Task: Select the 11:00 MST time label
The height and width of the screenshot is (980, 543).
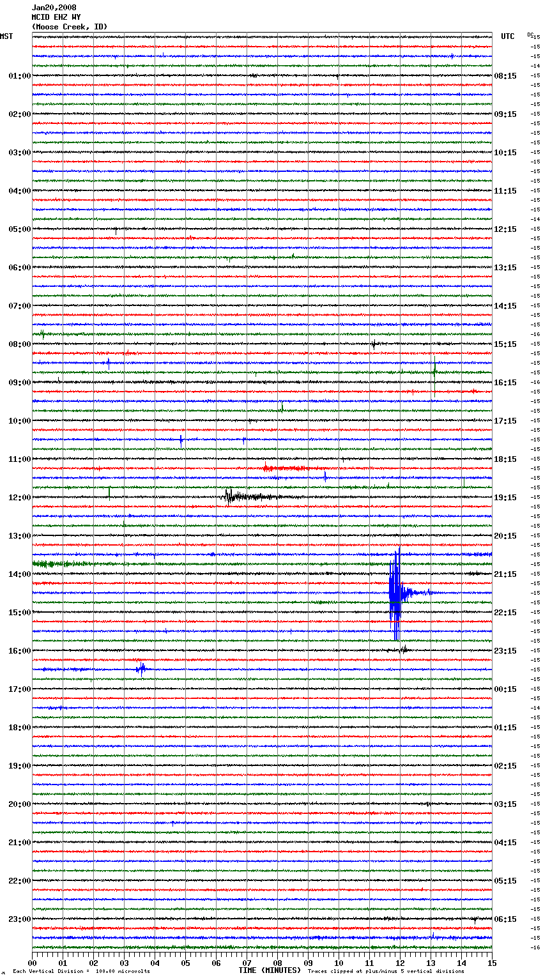Action: (x=20, y=459)
